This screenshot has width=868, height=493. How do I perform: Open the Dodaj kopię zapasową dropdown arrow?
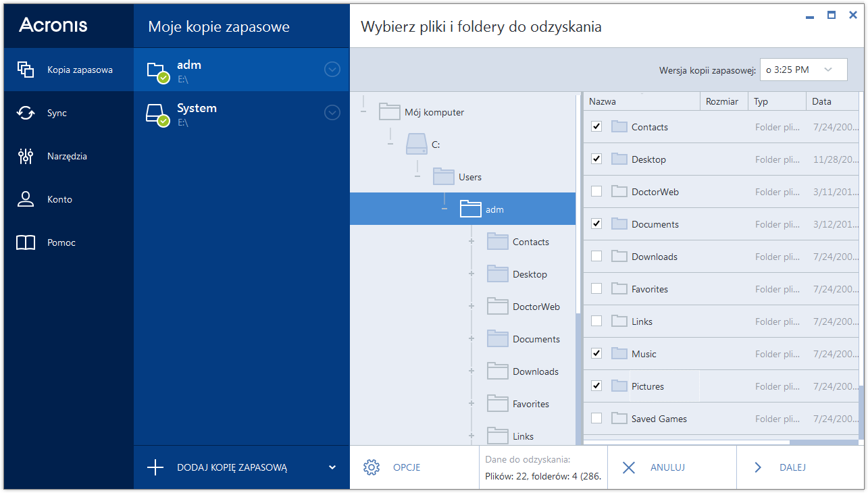[x=332, y=467]
